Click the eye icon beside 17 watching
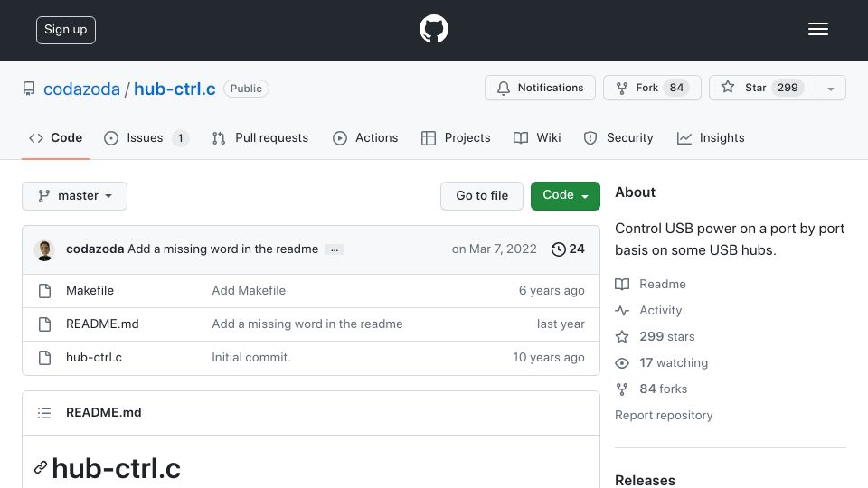Viewport: 868px width, 488px height. point(622,363)
